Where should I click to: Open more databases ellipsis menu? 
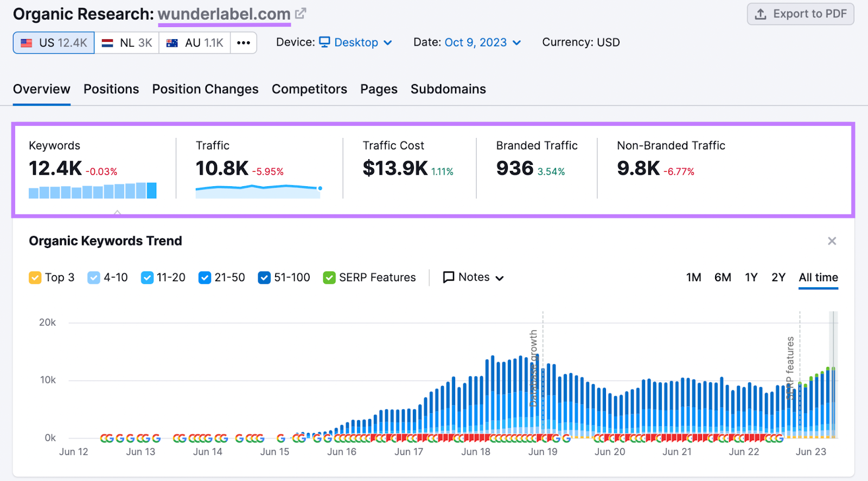(x=244, y=43)
